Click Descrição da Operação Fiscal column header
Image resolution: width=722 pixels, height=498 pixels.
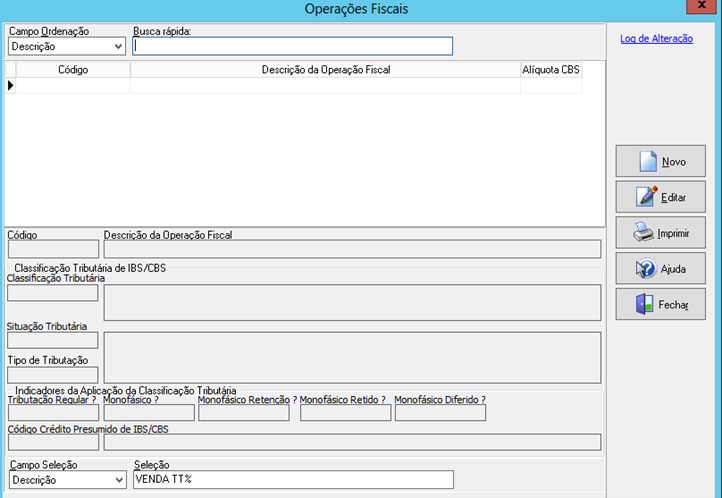coord(325,70)
